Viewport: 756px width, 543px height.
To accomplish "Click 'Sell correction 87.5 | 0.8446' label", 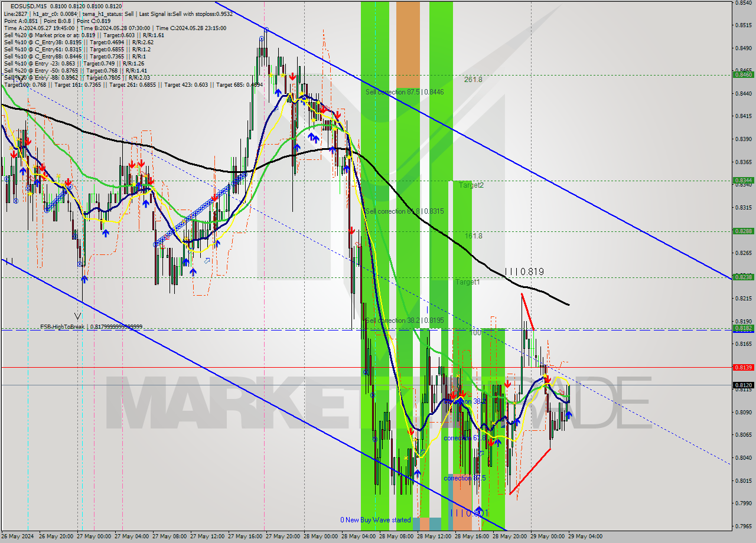I will point(405,92).
